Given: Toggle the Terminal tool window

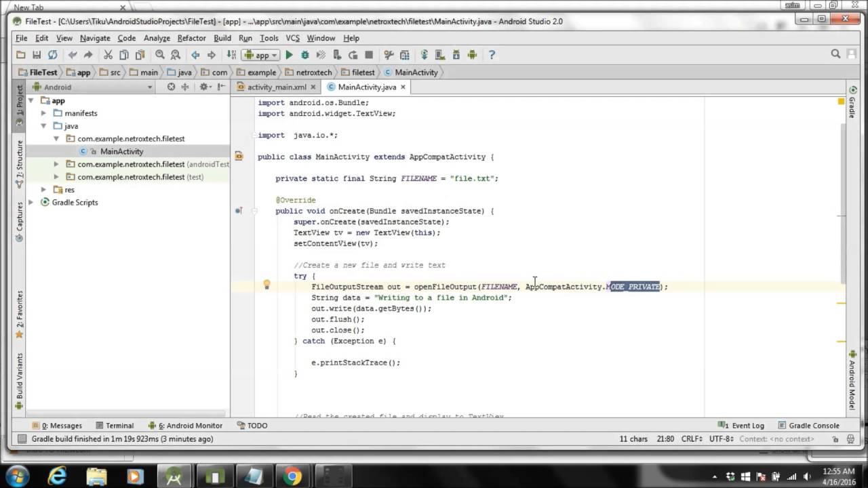Looking at the screenshot, I should tap(115, 426).
